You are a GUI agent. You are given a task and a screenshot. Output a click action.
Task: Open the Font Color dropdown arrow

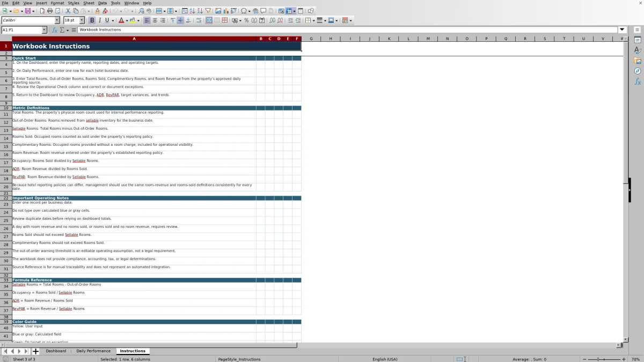[127, 20]
